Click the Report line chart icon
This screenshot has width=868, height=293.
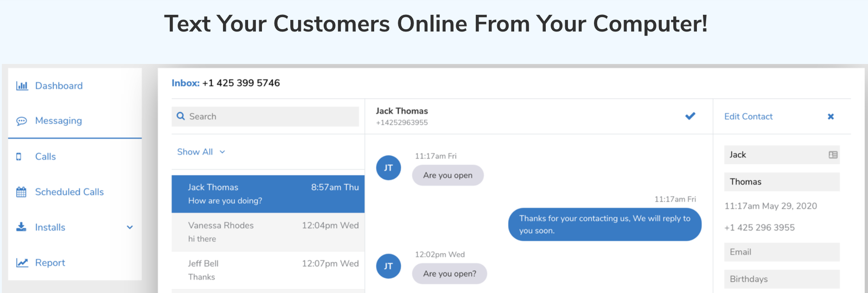[x=22, y=263]
